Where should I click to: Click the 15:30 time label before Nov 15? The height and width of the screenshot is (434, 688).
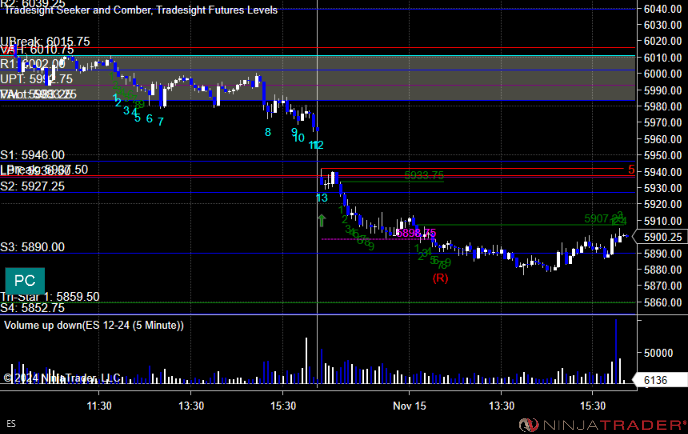click(283, 406)
